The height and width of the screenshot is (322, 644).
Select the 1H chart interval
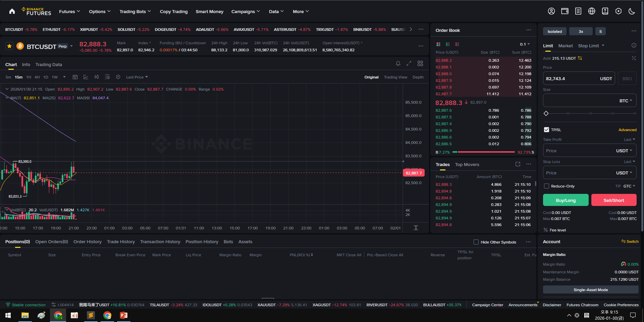pos(29,77)
